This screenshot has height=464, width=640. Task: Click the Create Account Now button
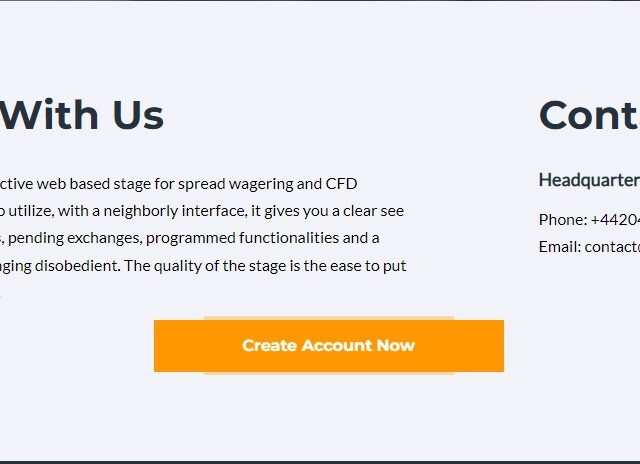click(328, 346)
